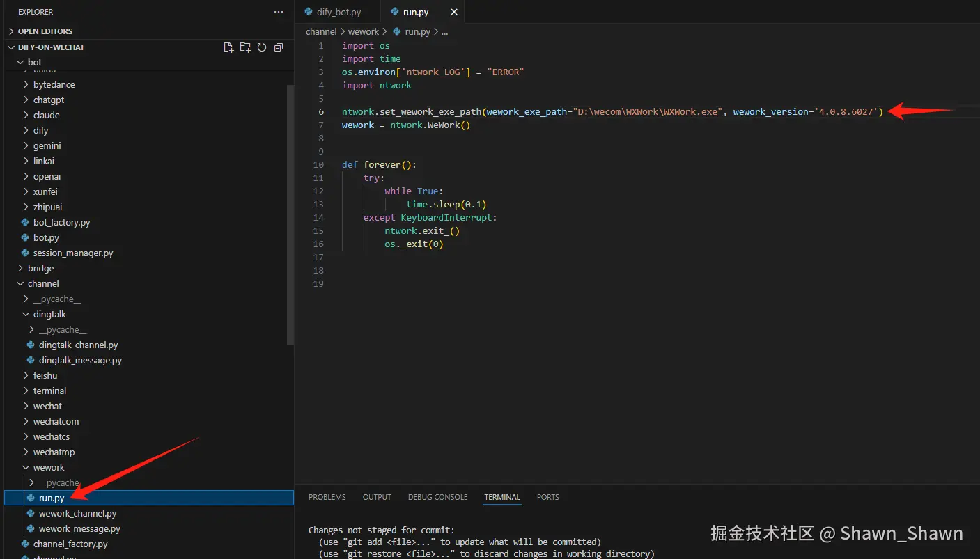
Task: Click 'os._exit(0)' on line 16
Action: coord(414,244)
